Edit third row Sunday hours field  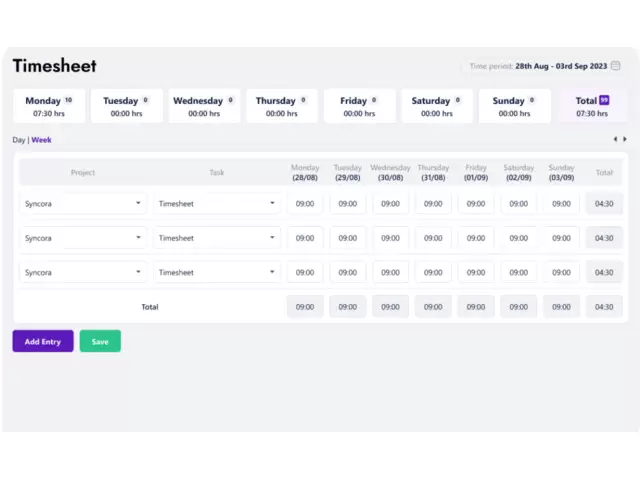561,272
